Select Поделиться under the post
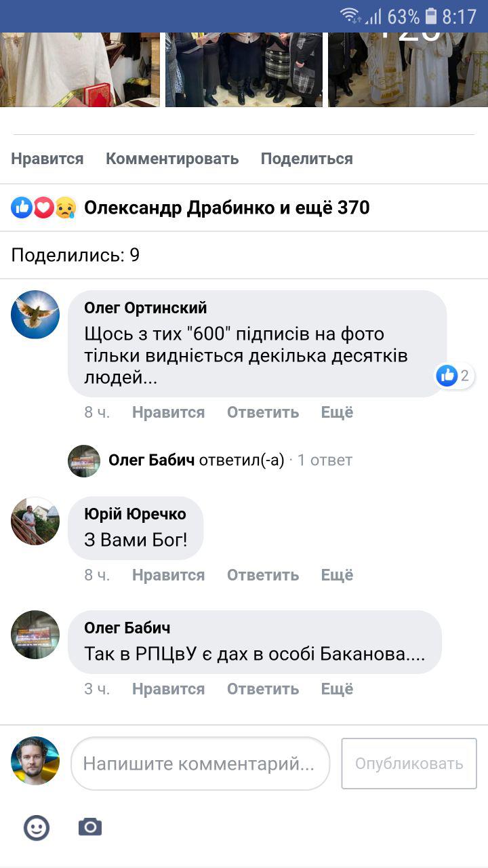Screen dimensions: 488x868 (307, 159)
